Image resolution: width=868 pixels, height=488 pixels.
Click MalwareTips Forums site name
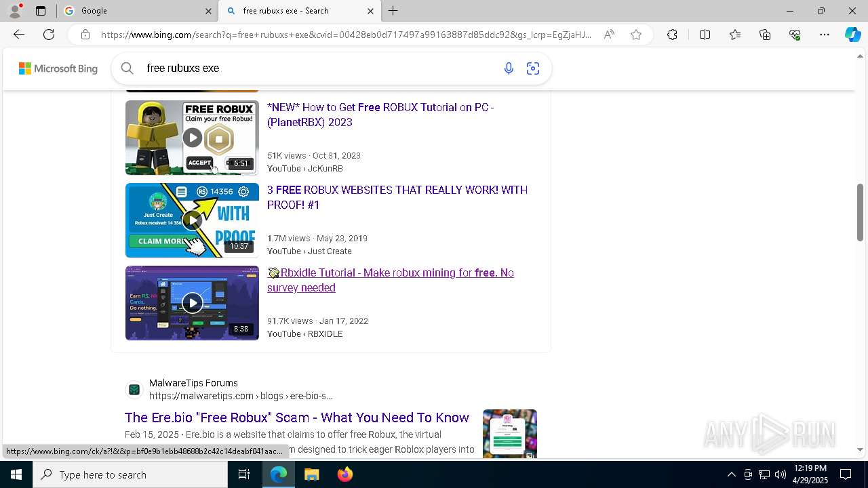[193, 383]
